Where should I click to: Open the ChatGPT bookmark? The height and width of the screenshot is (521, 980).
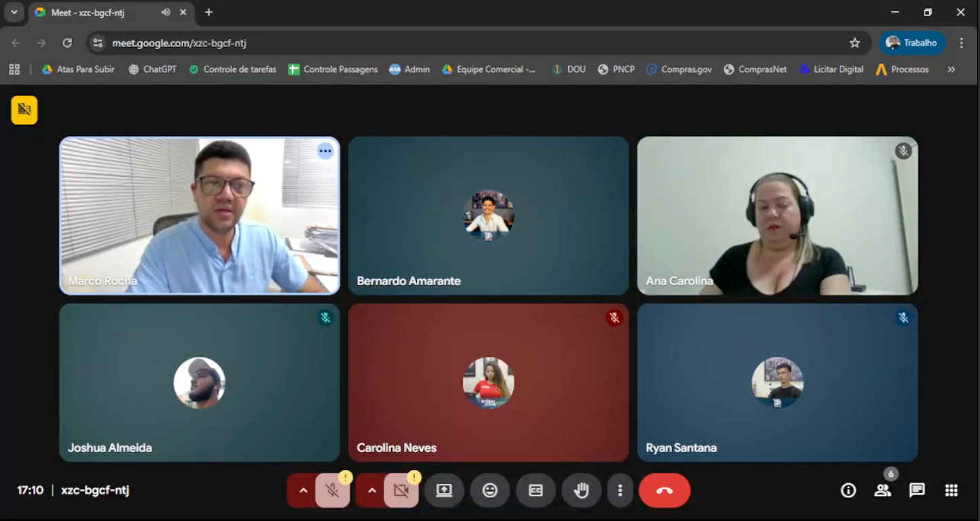click(152, 69)
